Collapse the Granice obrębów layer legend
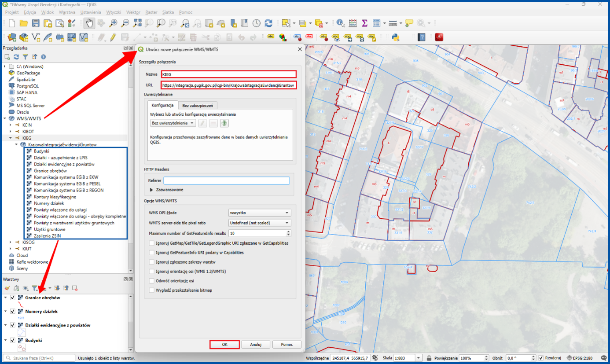Viewport: 610px width, 364px height. (5, 298)
